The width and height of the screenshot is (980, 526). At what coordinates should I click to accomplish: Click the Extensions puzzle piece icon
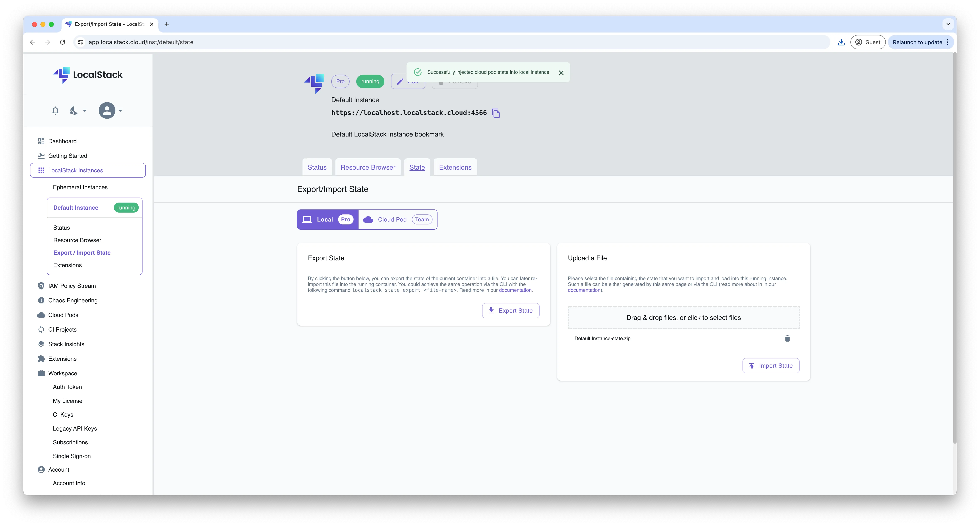click(41, 358)
